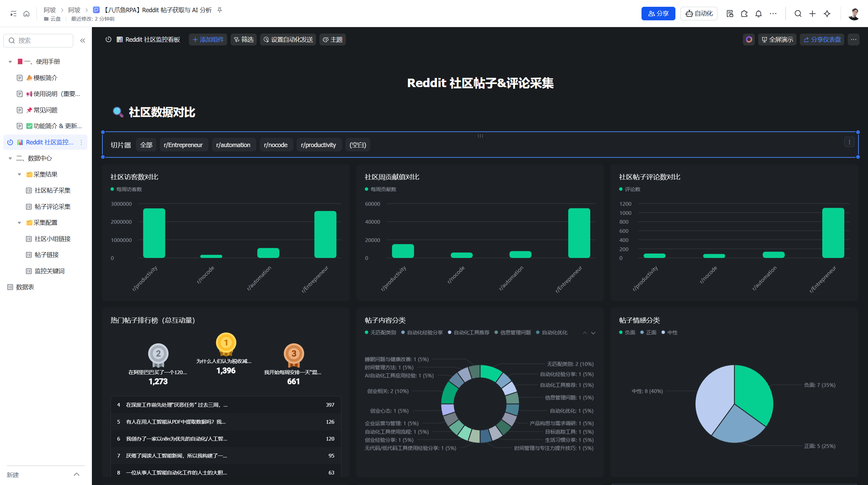Open the top search magnifier icon
The height and width of the screenshot is (485, 868).
coord(798,14)
